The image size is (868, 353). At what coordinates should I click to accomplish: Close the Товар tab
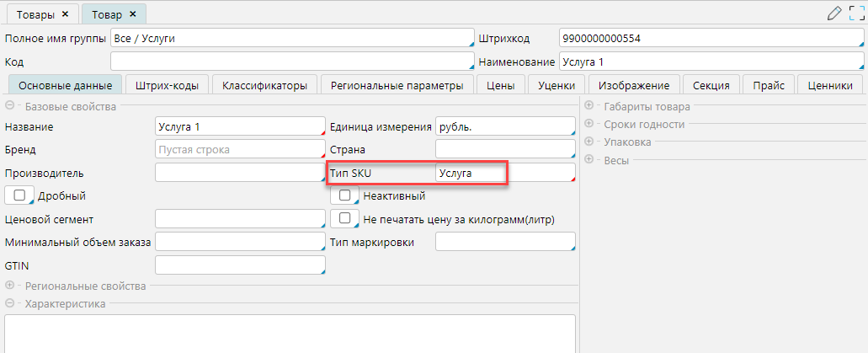tap(133, 14)
